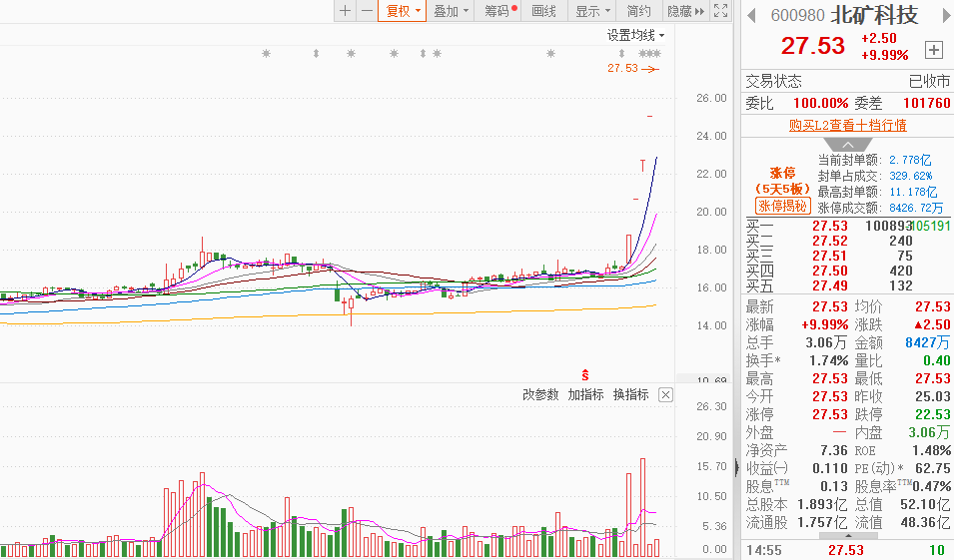Open the 叠加 dropdown
954x560 pixels.
point(451,10)
